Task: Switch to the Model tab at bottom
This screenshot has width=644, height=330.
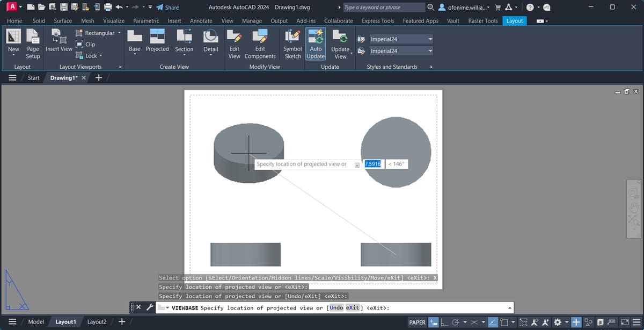Action: tap(36, 322)
